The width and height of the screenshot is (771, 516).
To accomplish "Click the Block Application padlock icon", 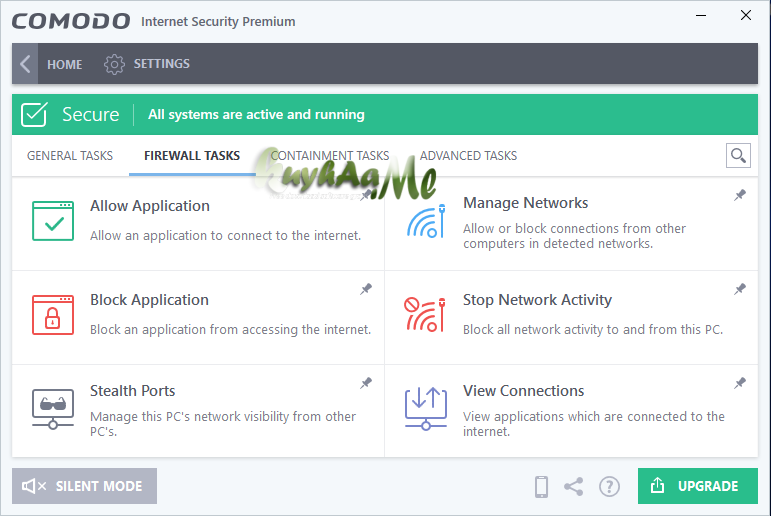I will [x=52, y=314].
